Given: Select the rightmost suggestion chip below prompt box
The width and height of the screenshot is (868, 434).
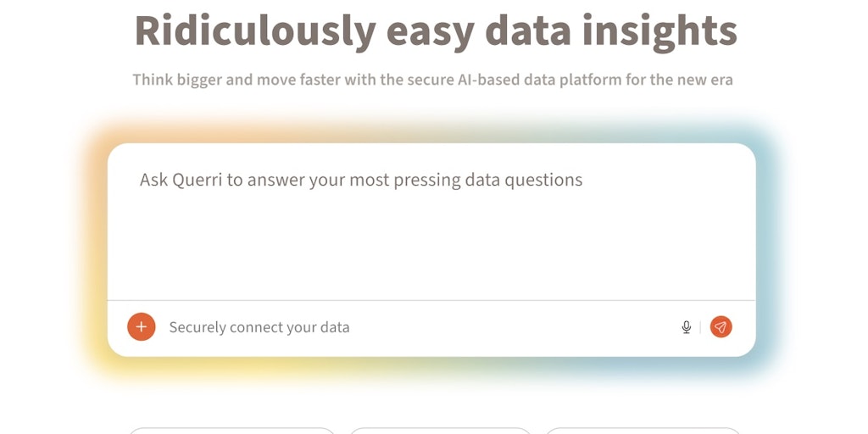Looking at the screenshot, I should tap(643, 431).
